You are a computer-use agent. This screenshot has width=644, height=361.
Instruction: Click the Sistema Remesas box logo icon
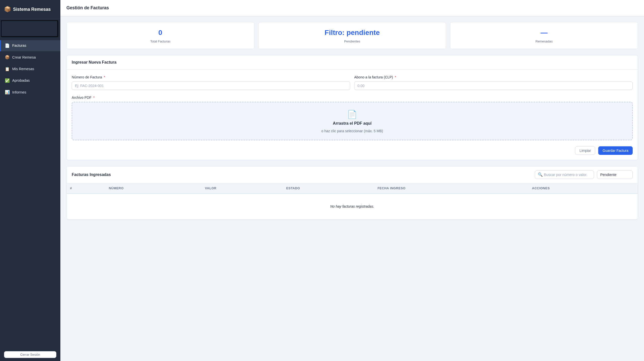[8, 9]
